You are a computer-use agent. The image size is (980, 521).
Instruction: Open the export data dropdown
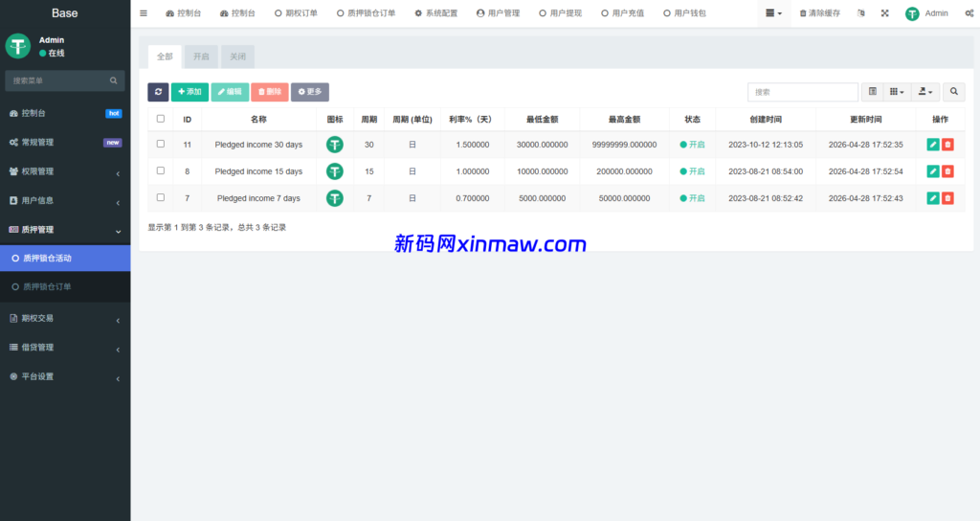pos(925,92)
